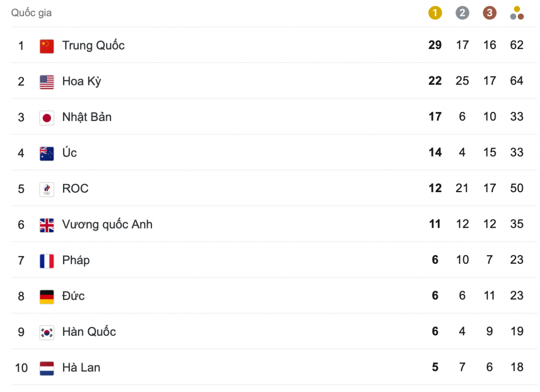Click the silver medal column icon

(462, 13)
